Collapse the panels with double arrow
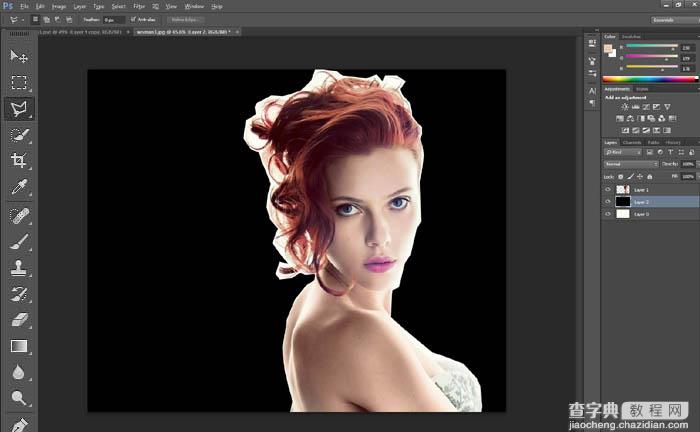Screen dimensions: 700x432 point(597,30)
